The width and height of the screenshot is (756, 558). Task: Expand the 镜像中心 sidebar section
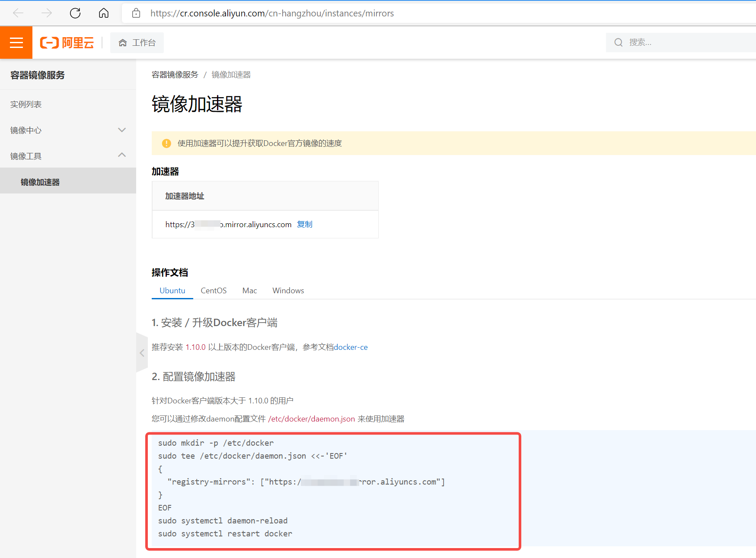pos(68,130)
